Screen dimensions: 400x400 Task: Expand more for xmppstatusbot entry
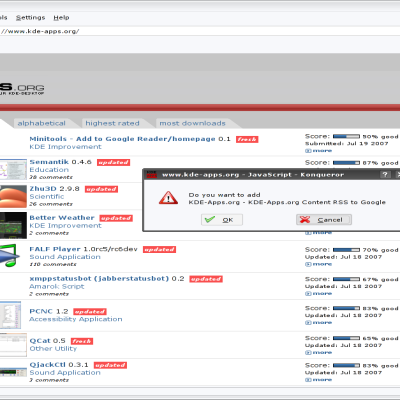(x=319, y=293)
